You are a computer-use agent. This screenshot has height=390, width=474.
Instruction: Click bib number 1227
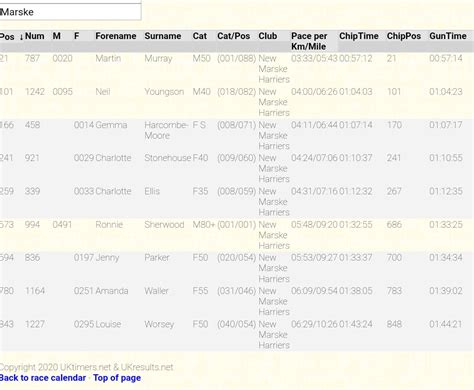click(x=35, y=324)
